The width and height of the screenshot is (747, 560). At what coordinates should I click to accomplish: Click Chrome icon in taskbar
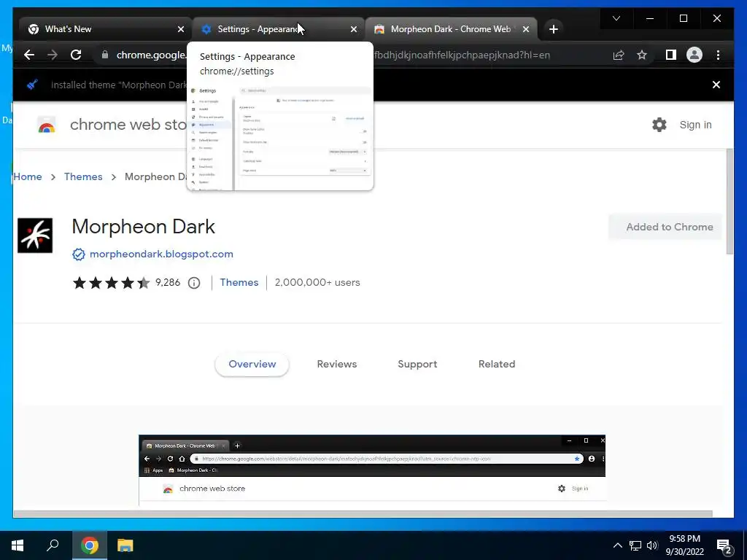[90, 545]
